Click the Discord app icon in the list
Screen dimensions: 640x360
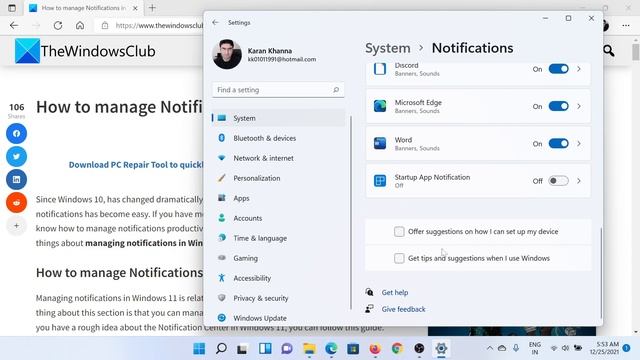tap(380, 69)
